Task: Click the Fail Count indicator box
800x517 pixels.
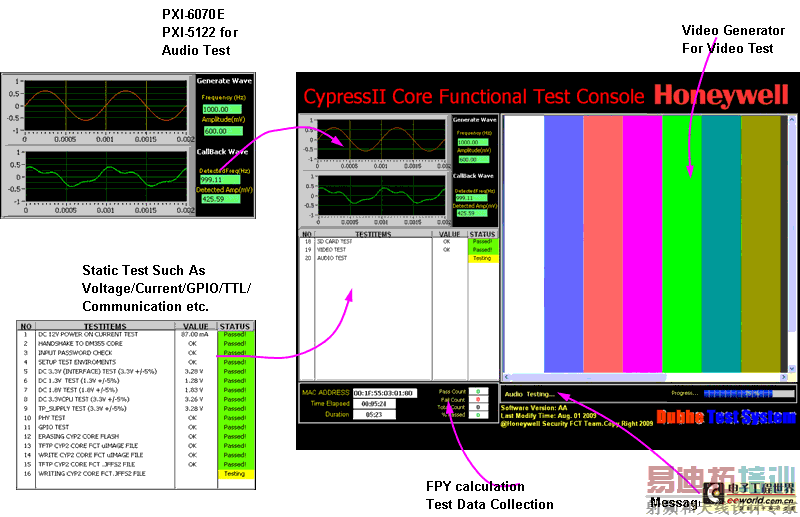Action: (478, 399)
